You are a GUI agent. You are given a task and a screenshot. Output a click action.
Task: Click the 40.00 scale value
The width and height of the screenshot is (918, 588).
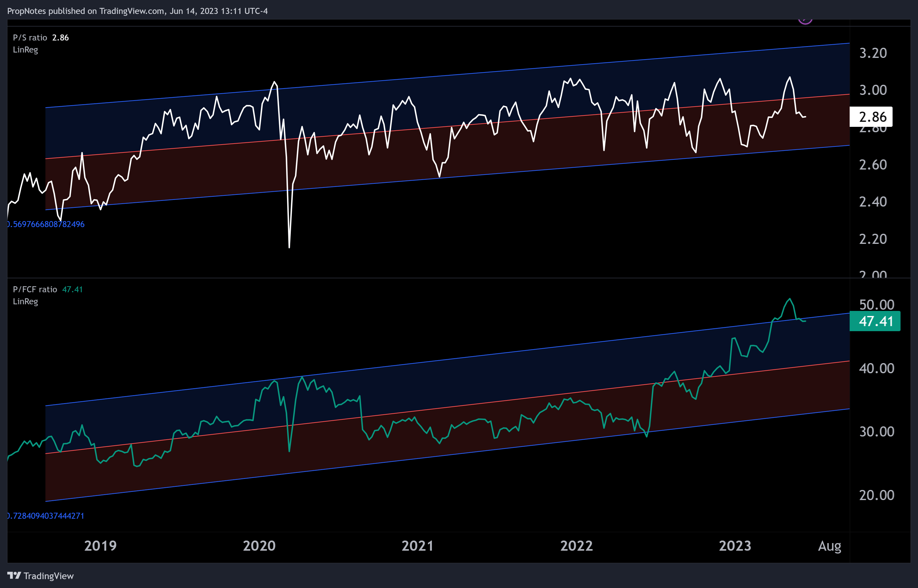[x=877, y=368]
